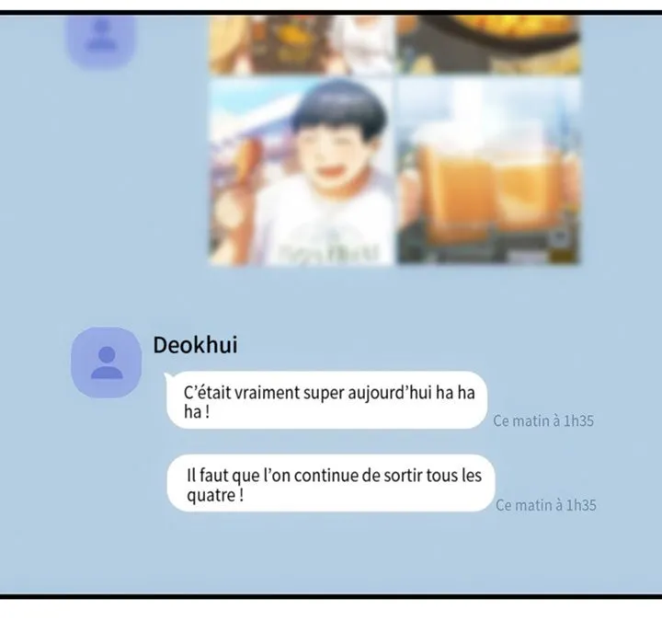Tap the "ha !" line in first bubble
This screenshot has width=662, height=644.
click(197, 411)
